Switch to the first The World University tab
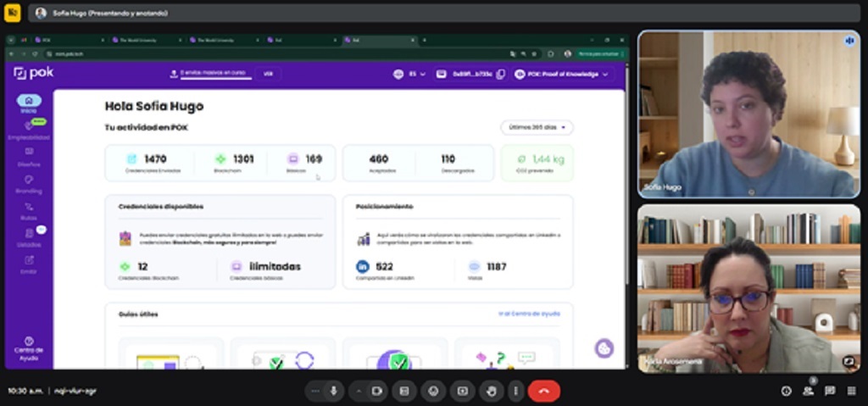 point(146,41)
